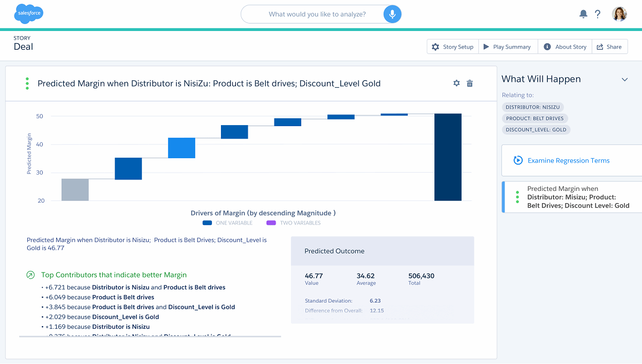Click the Salesforce cloud logo
Image resolution: width=642 pixels, height=364 pixels.
[x=28, y=14]
